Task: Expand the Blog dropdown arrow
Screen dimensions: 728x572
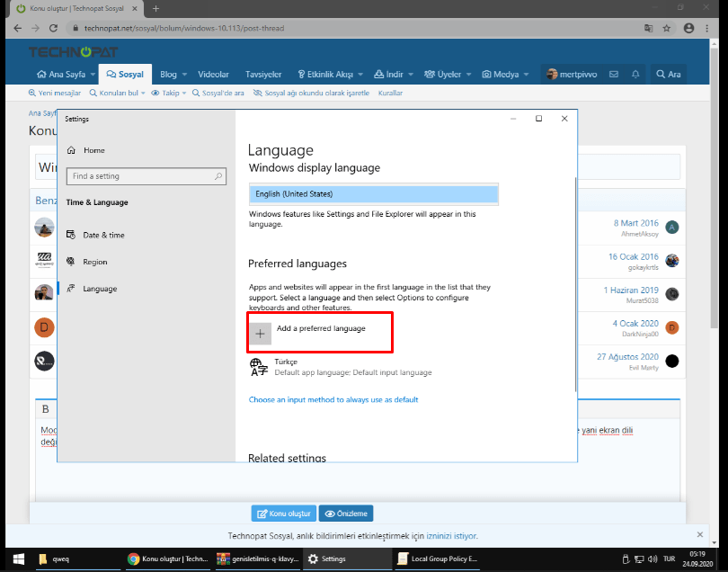Action: [184, 75]
